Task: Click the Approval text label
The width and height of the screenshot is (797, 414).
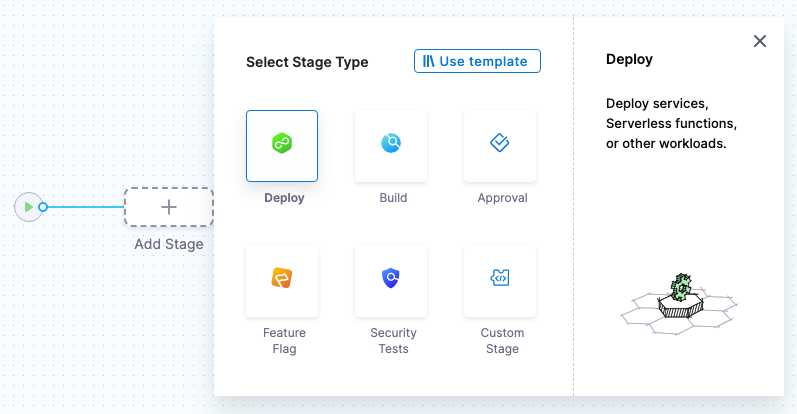Action: click(502, 198)
